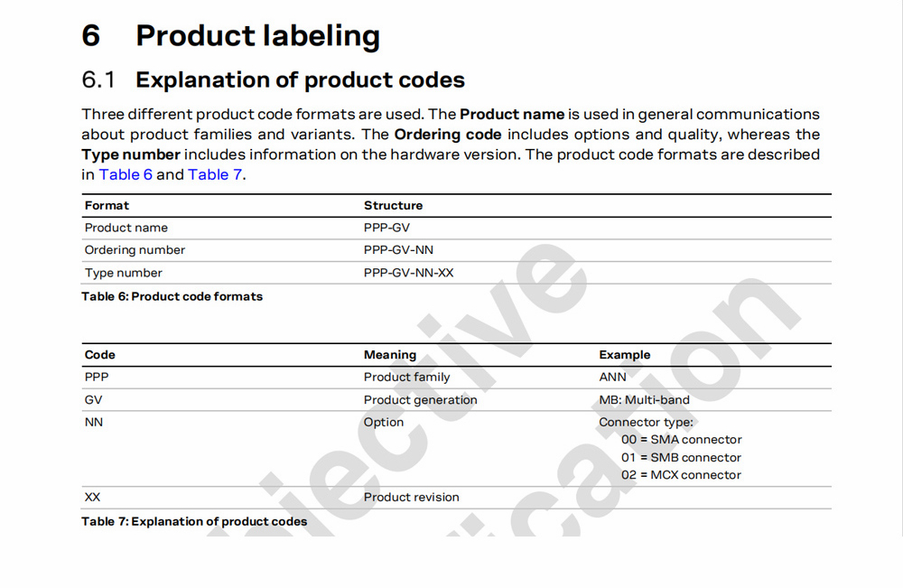Click the "Connector type:" example label
903x588 pixels.
646,423
